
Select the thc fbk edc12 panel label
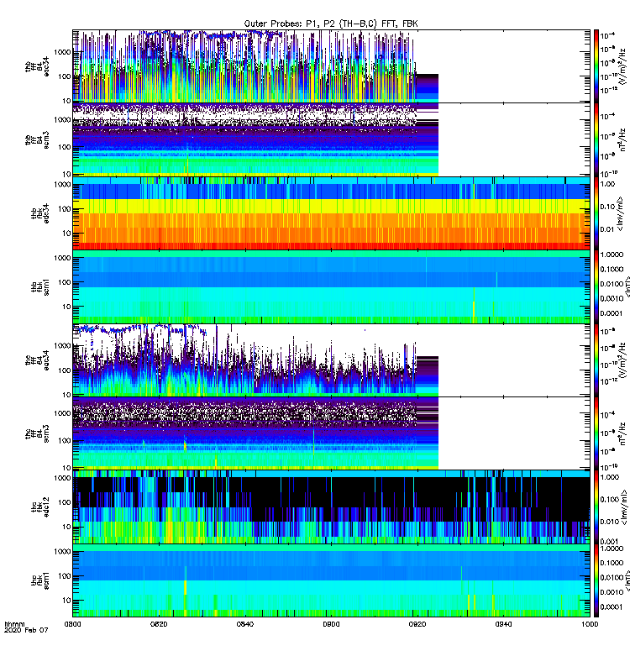click(x=39, y=507)
